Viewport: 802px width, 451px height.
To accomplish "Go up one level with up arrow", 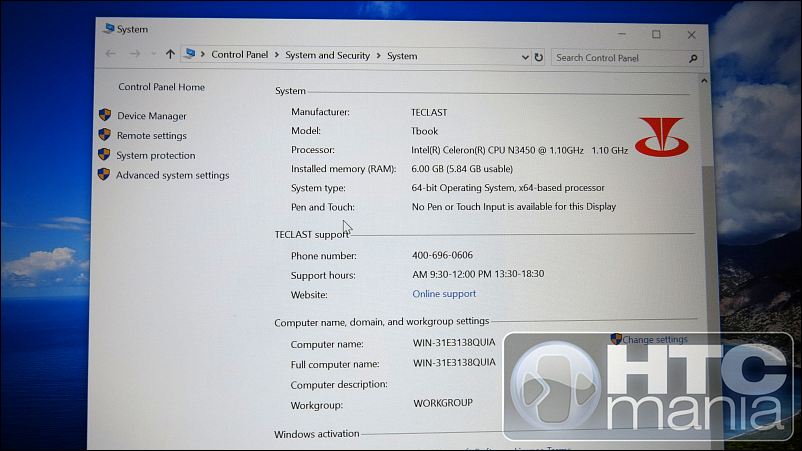I will [x=170, y=54].
